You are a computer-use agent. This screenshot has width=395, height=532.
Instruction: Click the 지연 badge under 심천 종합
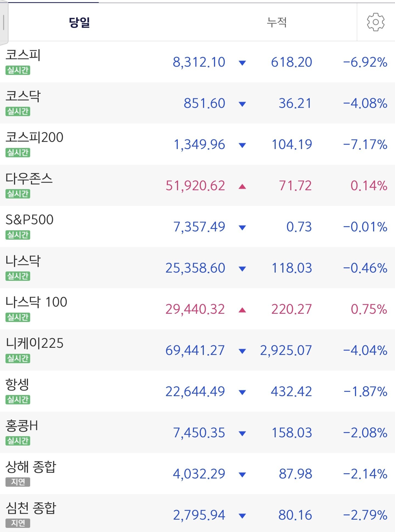tap(18, 523)
